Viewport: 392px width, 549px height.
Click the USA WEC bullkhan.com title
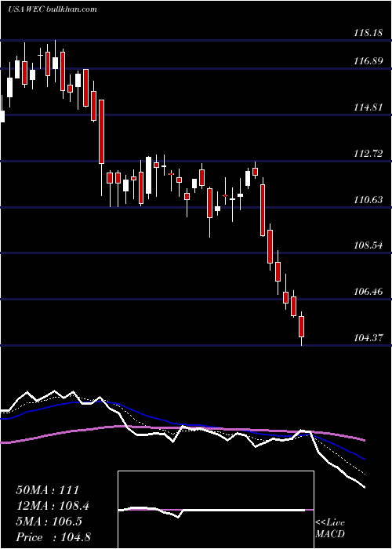point(53,9)
